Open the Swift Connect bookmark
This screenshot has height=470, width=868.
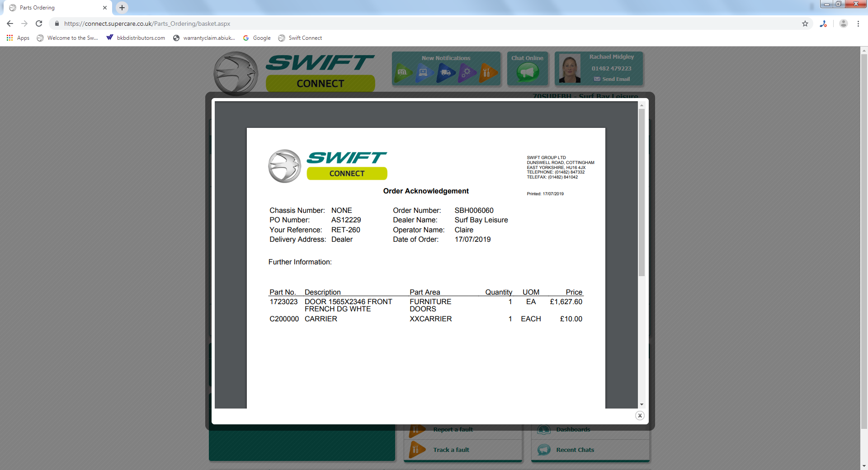[x=300, y=38]
